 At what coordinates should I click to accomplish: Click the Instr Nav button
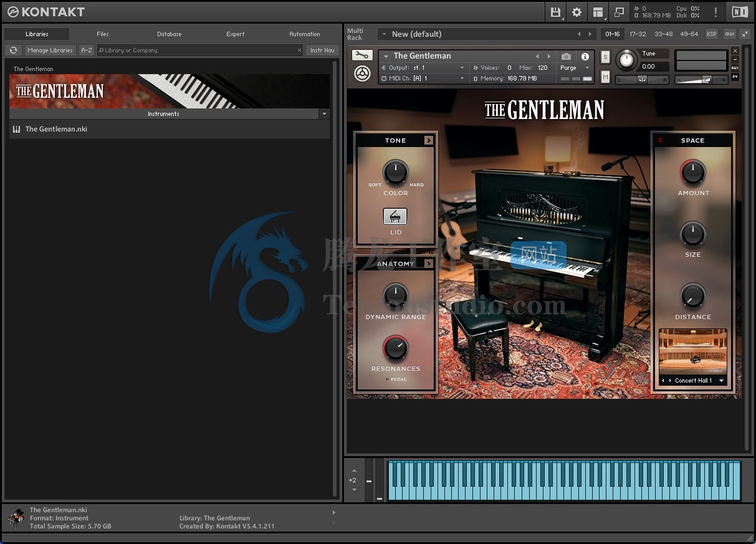322,50
